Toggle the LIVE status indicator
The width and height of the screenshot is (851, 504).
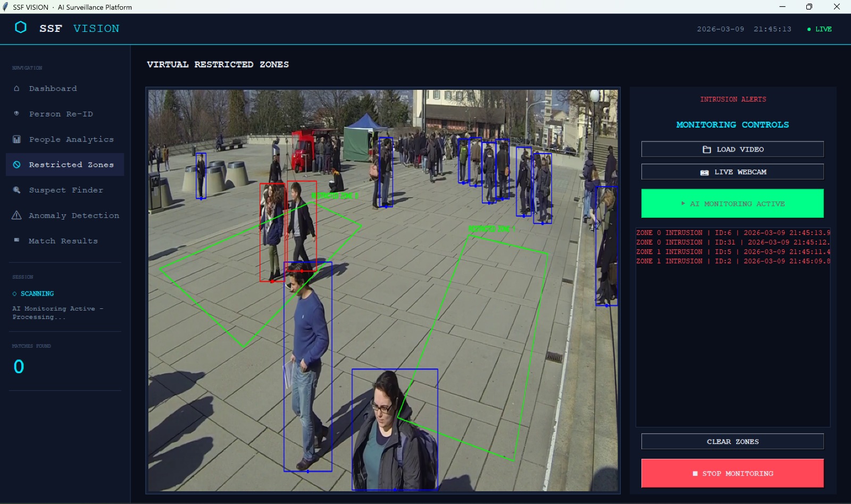click(x=819, y=29)
